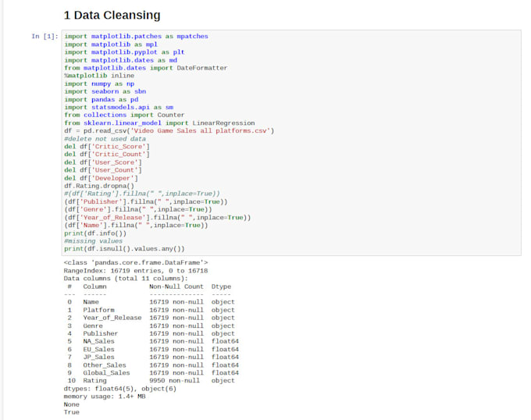This screenshot has height=420, width=531.
Task: Click the 'import matplotlib.dates as md' line
Action: pyautogui.click(x=120, y=60)
